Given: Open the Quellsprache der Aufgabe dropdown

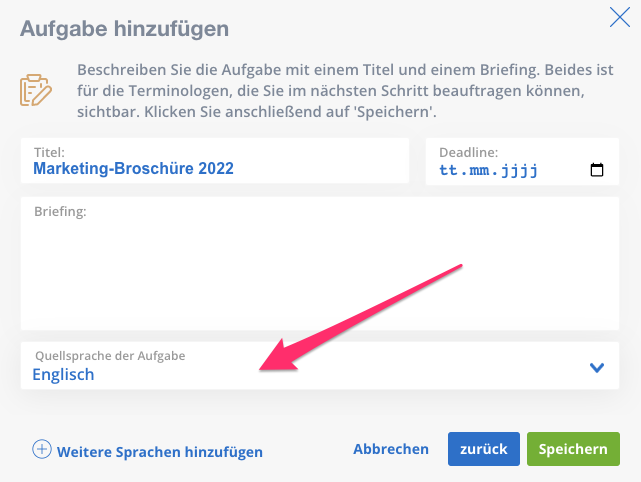Looking at the screenshot, I should coord(320,365).
